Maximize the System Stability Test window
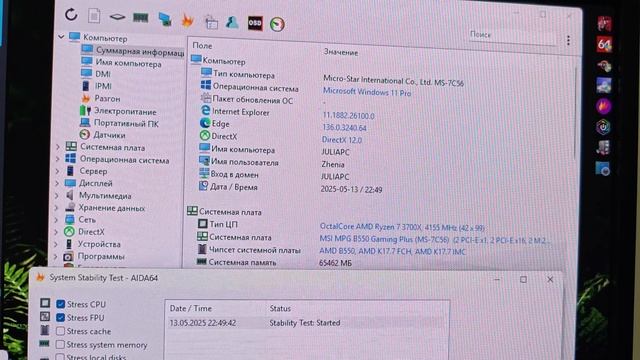The width and height of the screenshot is (640, 360). (x=523, y=279)
